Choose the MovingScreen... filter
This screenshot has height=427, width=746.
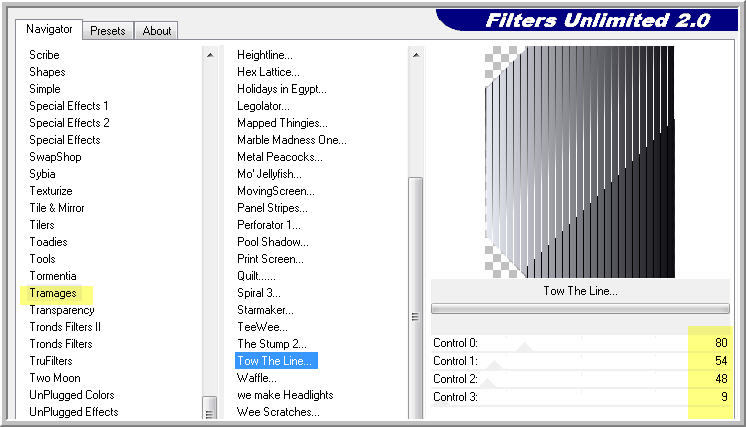(x=276, y=191)
